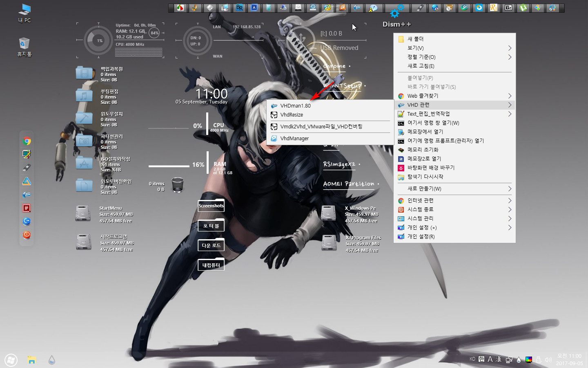Click the network tray icon
Viewport: 588px width, 368px height.
pos(509,360)
